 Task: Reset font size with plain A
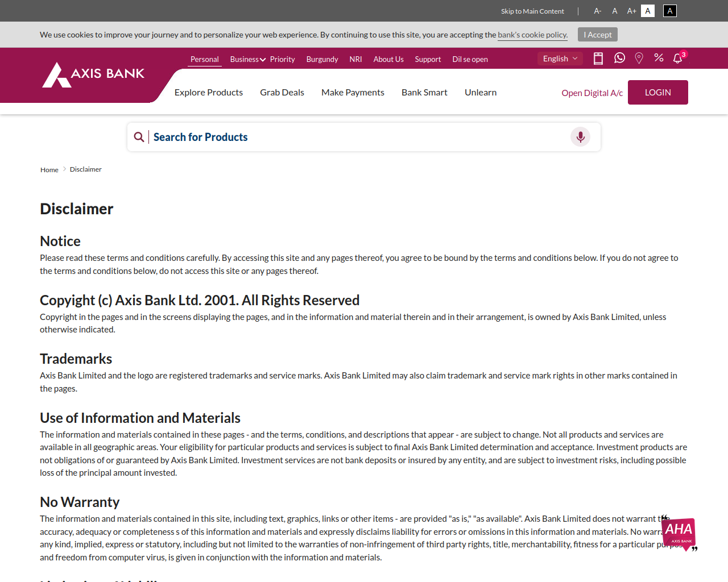615,11
